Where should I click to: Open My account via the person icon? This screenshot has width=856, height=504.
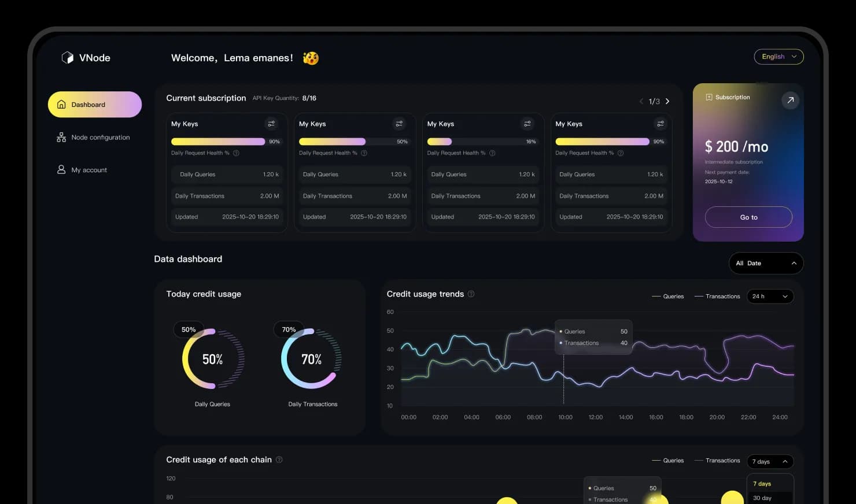tap(61, 169)
